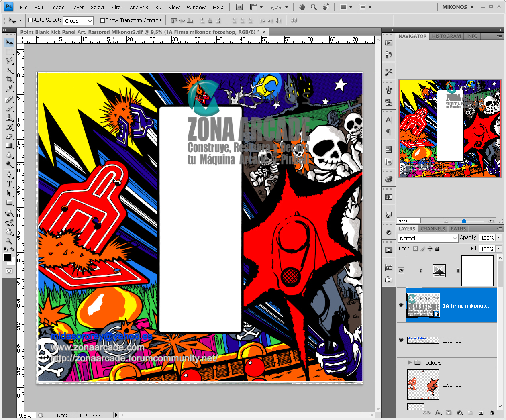This screenshot has height=420, width=506.
Task: Open the Normal blend mode dropdown
Action: click(428, 238)
